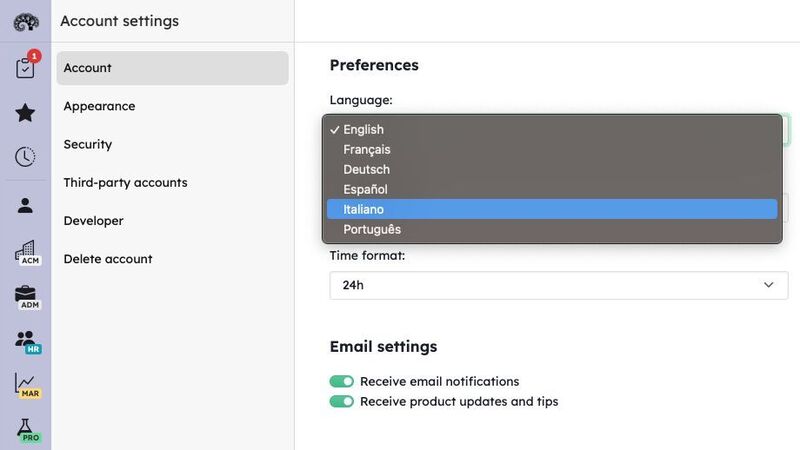The image size is (800, 450).
Task: Open the PRO flask icon
Action: click(x=27, y=430)
